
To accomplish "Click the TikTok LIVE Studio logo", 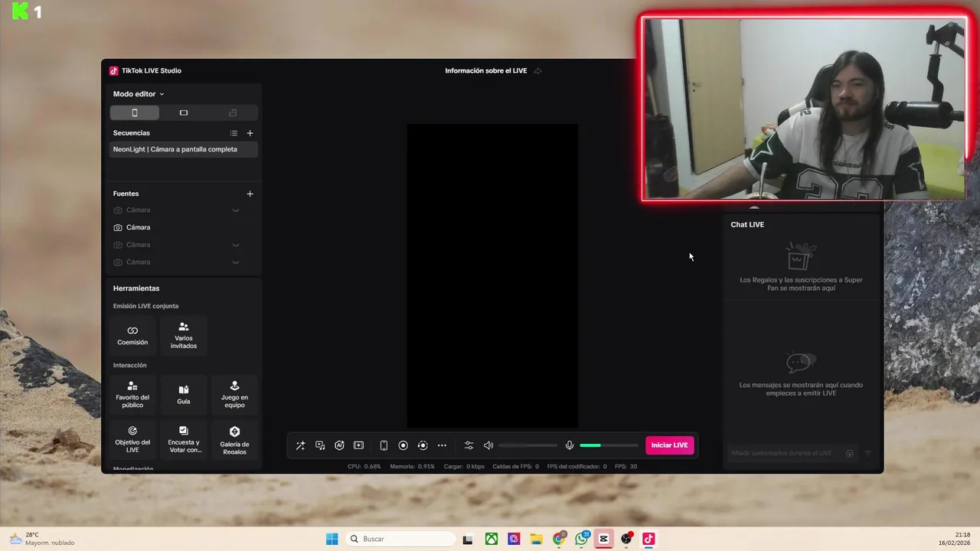I will 114,70.
